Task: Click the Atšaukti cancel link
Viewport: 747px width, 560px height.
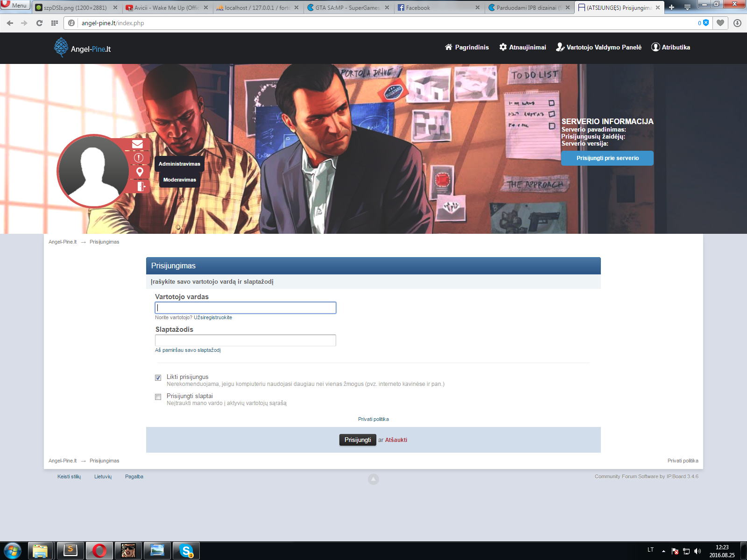Action: 396,440
